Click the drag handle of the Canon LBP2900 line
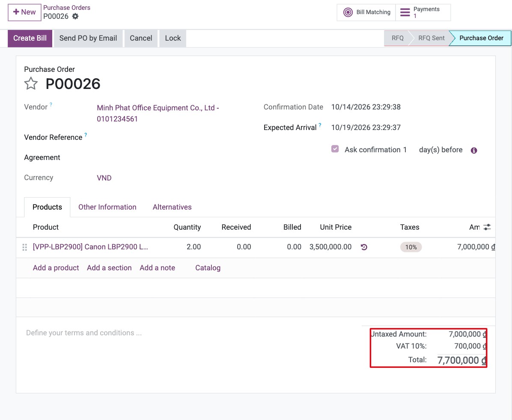This screenshot has height=420, width=512. [24, 247]
